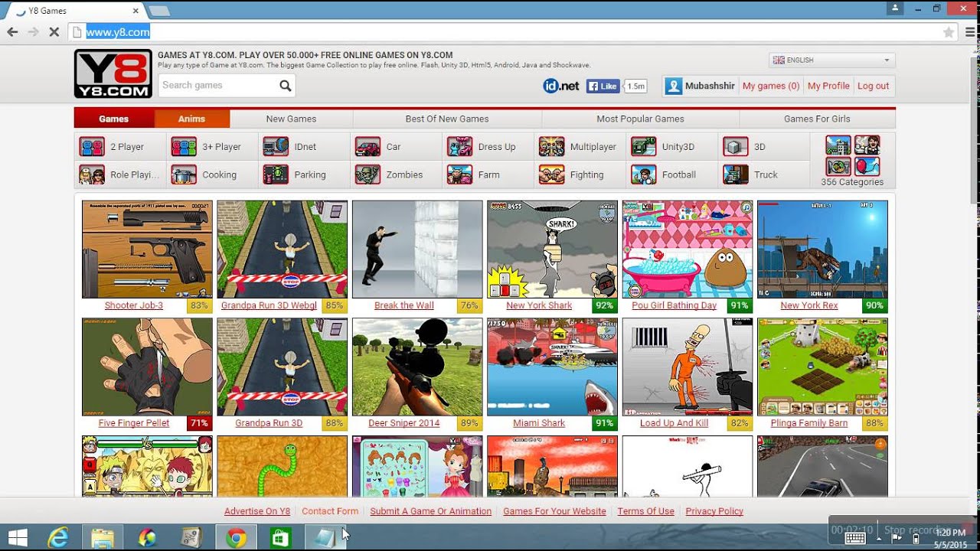Expand the English language dropdown
This screenshot has height=551, width=980.
(x=831, y=60)
